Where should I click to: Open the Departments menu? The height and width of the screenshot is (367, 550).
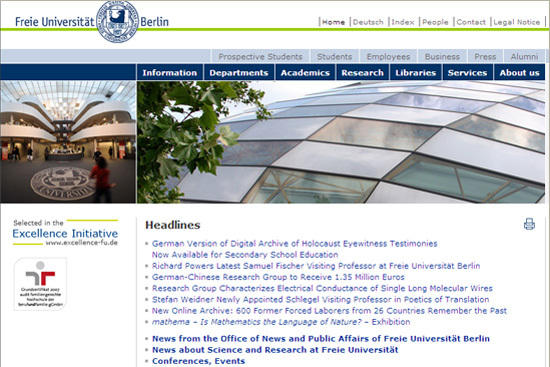pyautogui.click(x=239, y=73)
